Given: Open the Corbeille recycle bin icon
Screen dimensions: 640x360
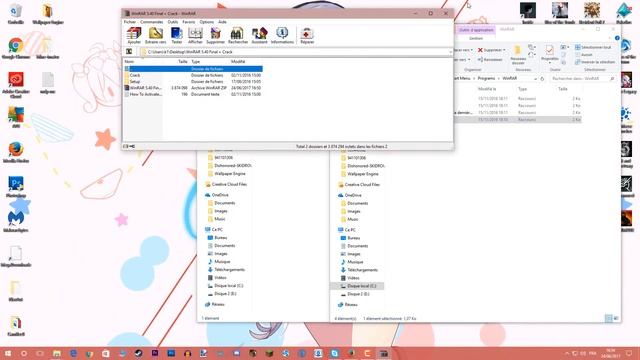Looking at the screenshot, I should 16,13.
